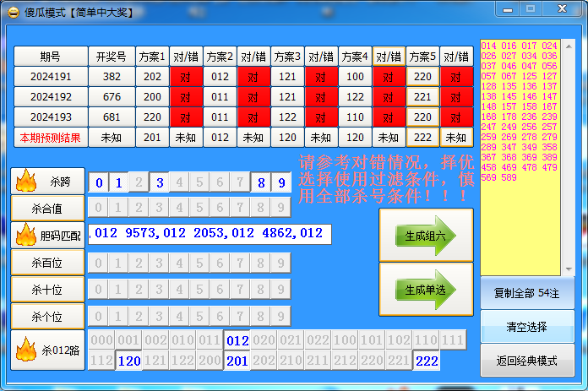Click the flame icon on 杀跨 button
The height and width of the screenshot is (391, 588).
26,181
